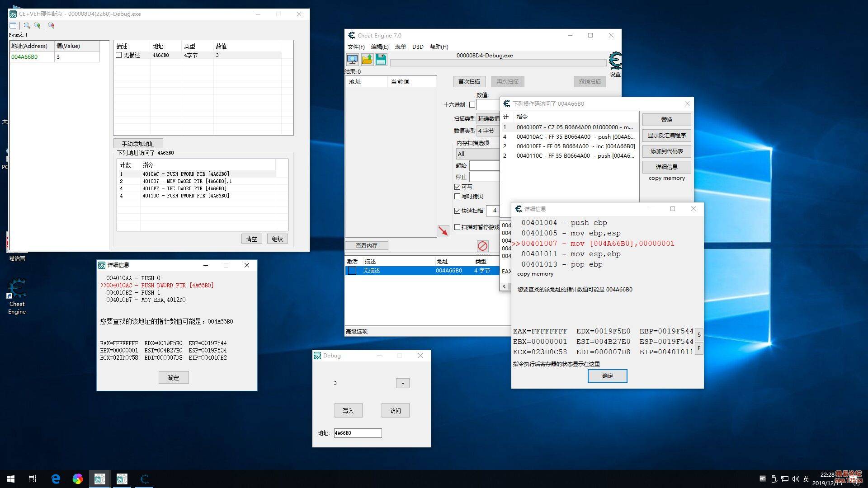Click the 起始 start address input field
The width and height of the screenshot is (868, 488).
point(484,165)
